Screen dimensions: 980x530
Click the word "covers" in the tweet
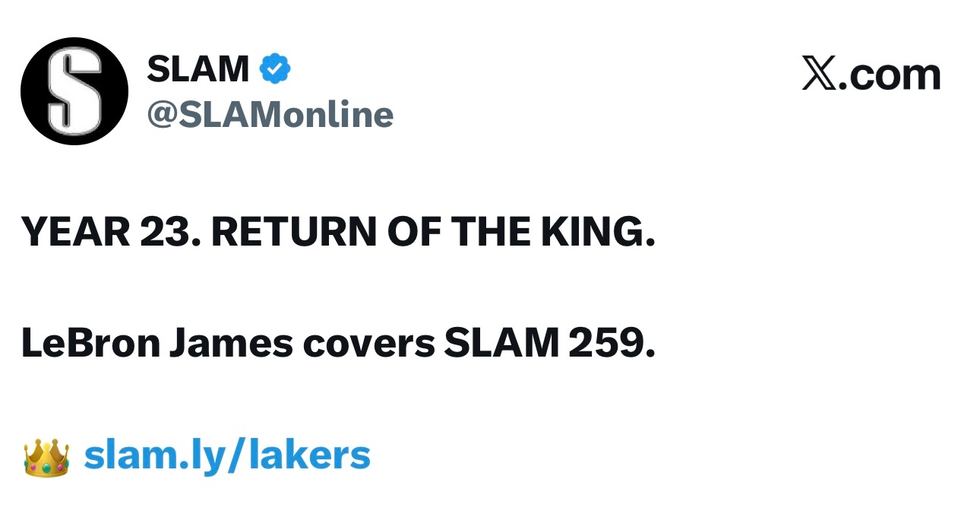point(368,344)
